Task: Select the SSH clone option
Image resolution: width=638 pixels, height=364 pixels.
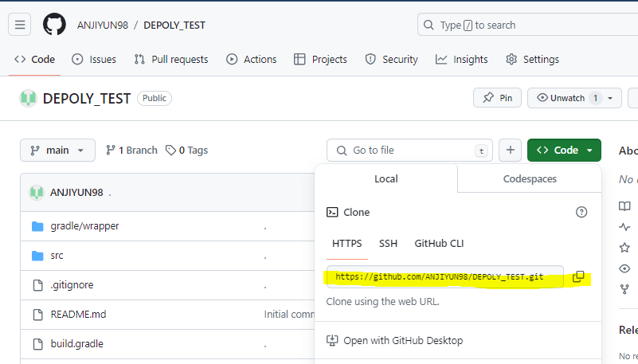Action: [x=388, y=243]
